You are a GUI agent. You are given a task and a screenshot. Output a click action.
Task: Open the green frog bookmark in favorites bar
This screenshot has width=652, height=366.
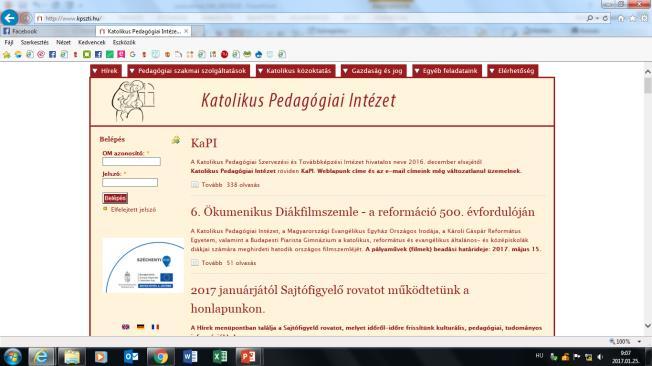247,54
